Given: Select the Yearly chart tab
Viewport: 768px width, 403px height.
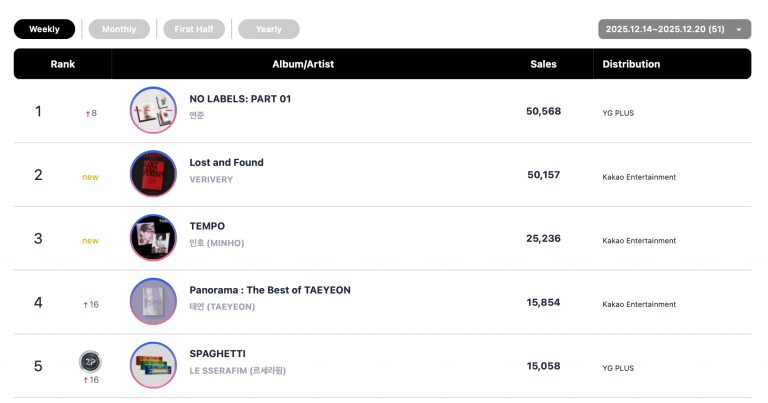Looking at the screenshot, I should click(x=268, y=29).
